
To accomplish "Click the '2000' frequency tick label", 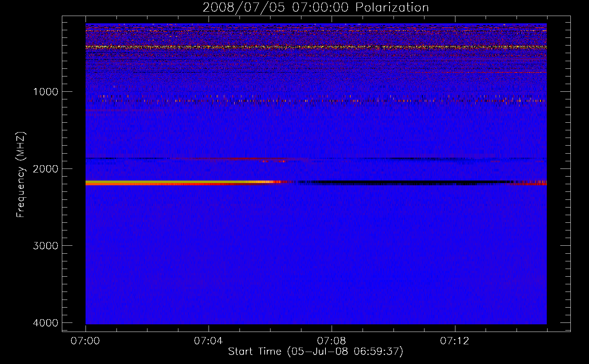I will tap(46, 169).
